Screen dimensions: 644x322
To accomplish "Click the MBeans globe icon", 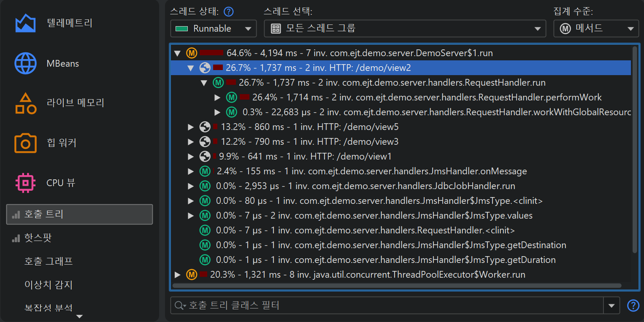I will [x=25, y=64].
